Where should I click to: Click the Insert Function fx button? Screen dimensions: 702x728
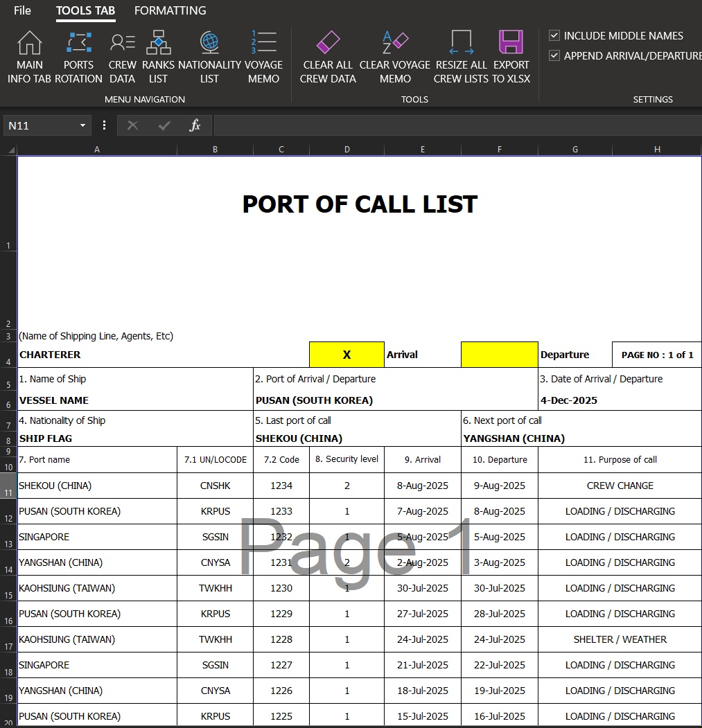click(195, 125)
